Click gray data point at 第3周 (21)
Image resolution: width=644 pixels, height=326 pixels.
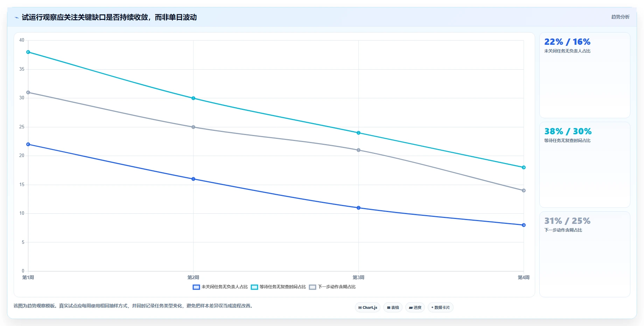[358, 150]
